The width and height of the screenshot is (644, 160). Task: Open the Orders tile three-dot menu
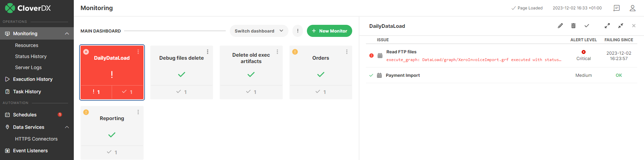pyautogui.click(x=347, y=52)
